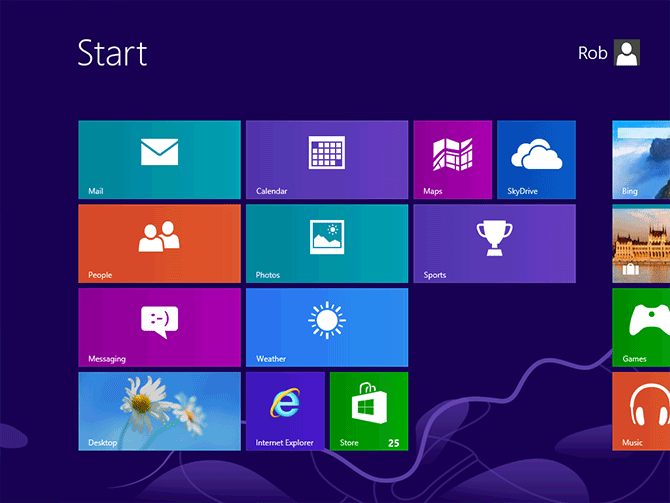Open the Calendar tile

tap(327, 159)
